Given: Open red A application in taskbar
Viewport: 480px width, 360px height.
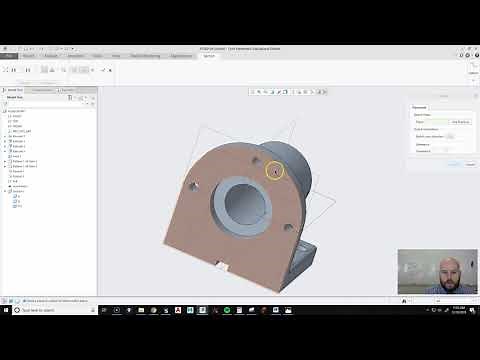Looking at the screenshot, I should coord(178,310).
